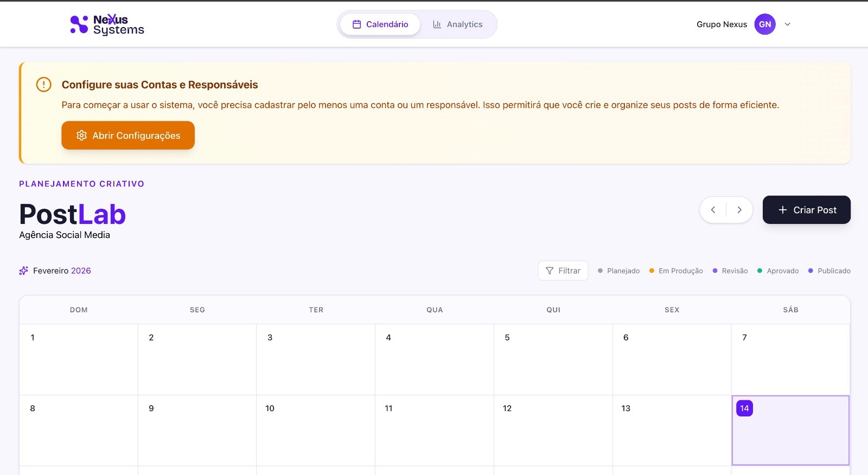Click the SEG column header
This screenshot has height=475, width=868.
coord(197,310)
